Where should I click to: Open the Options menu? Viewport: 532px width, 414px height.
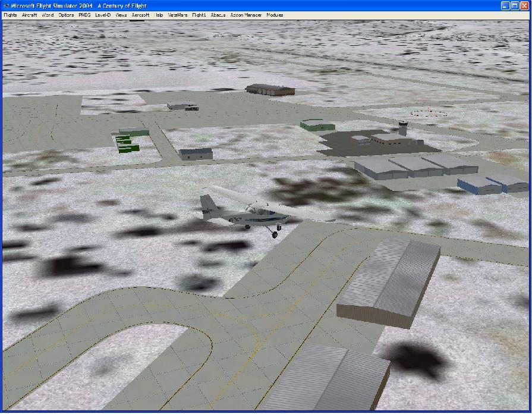point(66,15)
